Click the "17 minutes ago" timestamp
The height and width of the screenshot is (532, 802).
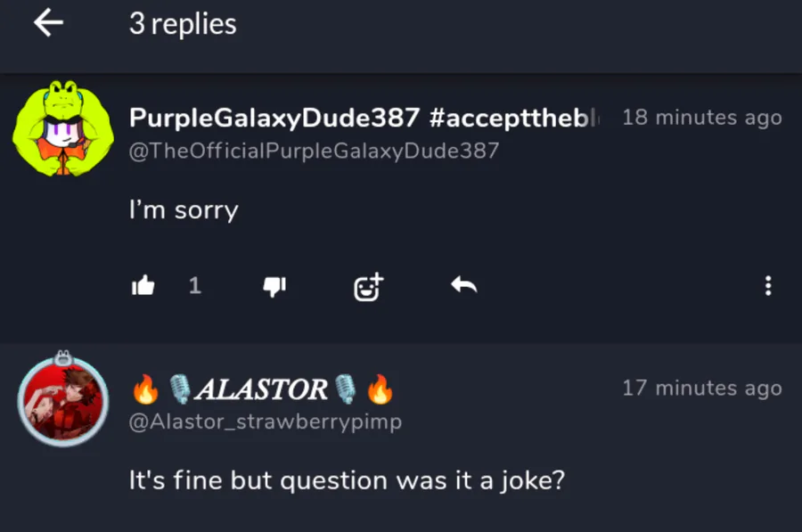click(701, 389)
